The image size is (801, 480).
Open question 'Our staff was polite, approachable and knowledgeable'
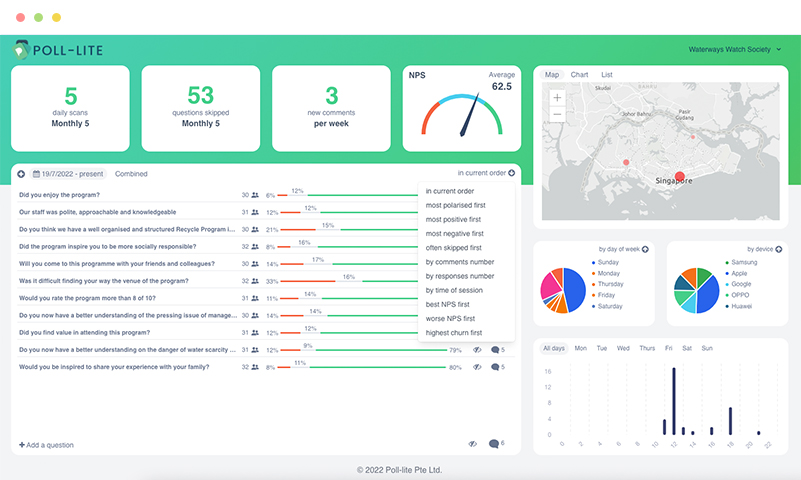pos(98,212)
